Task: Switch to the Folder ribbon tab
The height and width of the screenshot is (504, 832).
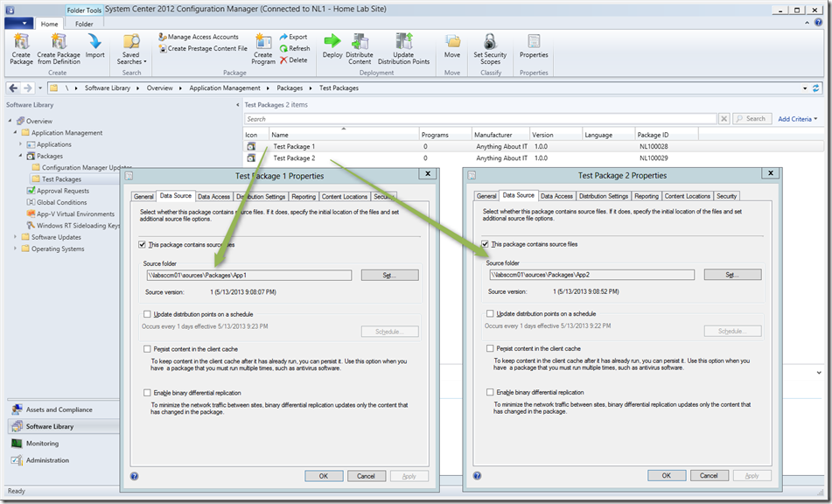Action: pyautogui.click(x=84, y=24)
